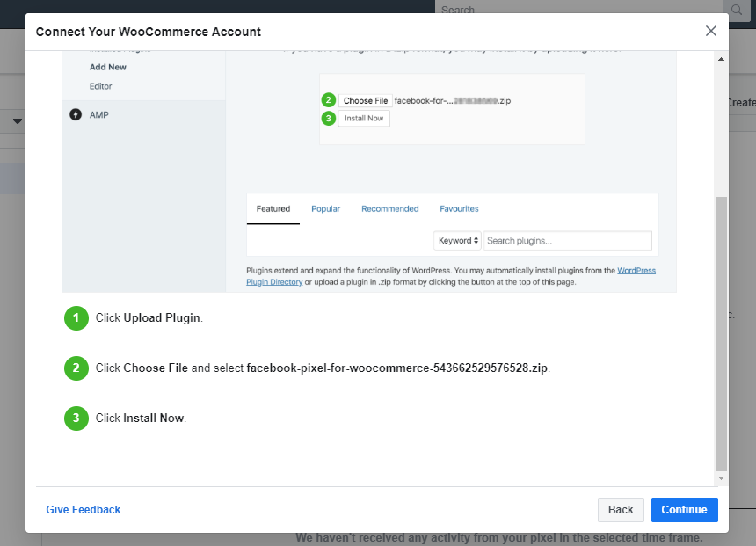Screen dimensions: 756x546
Task: Click the Choose File button
Action: [366, 100]
